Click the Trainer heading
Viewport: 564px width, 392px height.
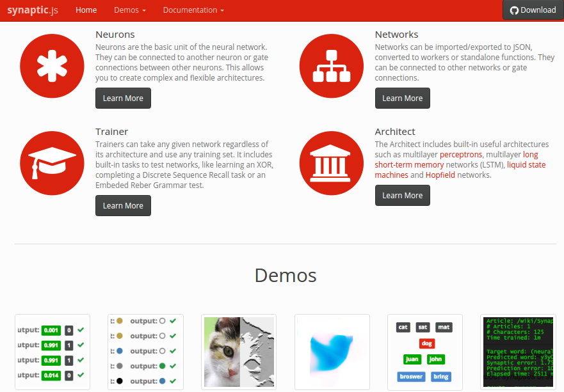pyautogui.click(x=111, y=132)
